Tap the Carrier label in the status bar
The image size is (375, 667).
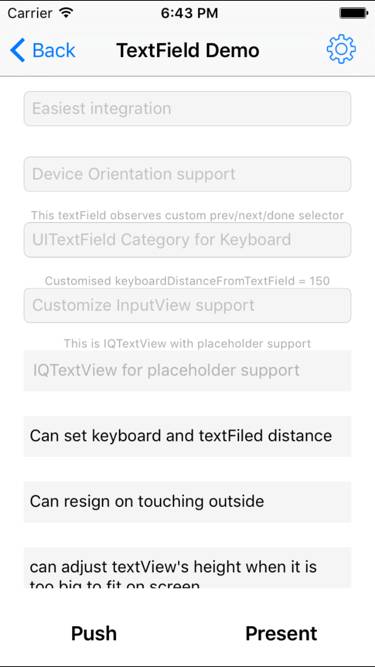tap(31, 13)
